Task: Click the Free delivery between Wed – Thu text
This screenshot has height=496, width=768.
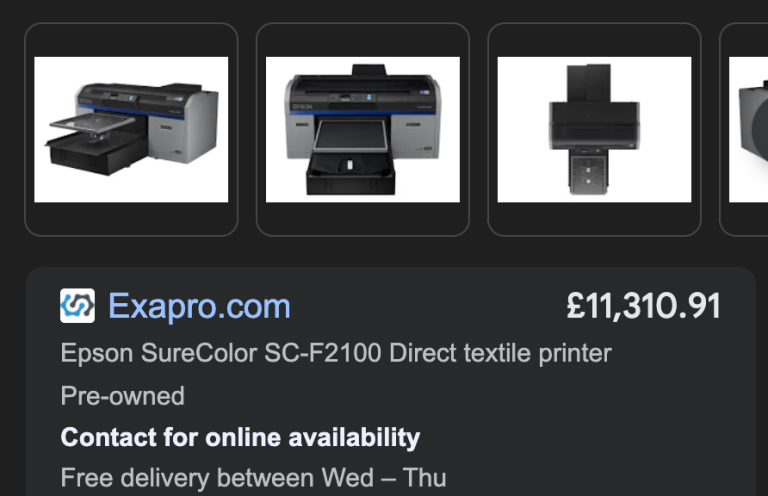Action: 253,478
